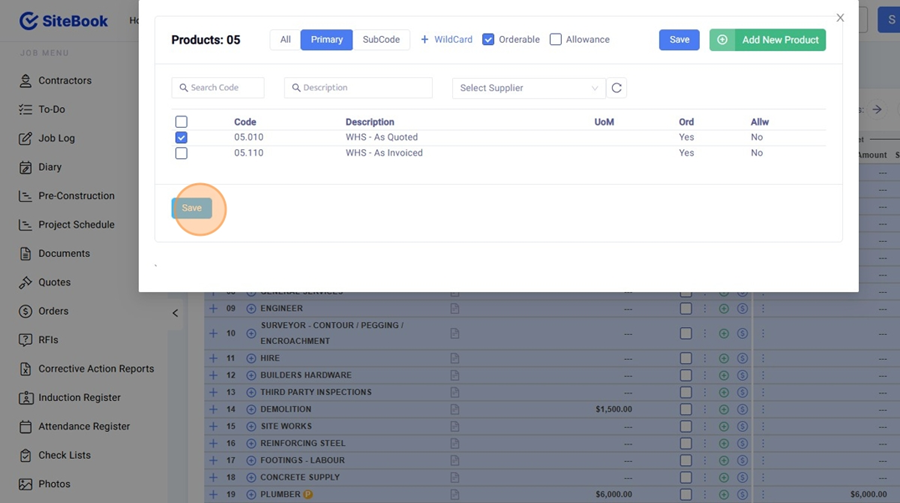Close the Products dialog with X
The image size is (900, 503).
click(x=840, y=18)
